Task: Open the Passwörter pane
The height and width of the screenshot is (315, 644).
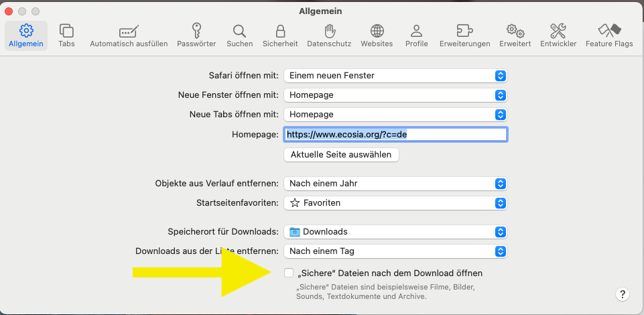Action: (x=196, y=36)
